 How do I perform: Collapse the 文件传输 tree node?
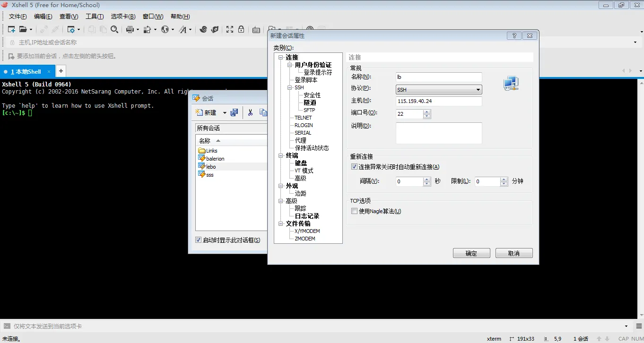click(x=280, y=223)
